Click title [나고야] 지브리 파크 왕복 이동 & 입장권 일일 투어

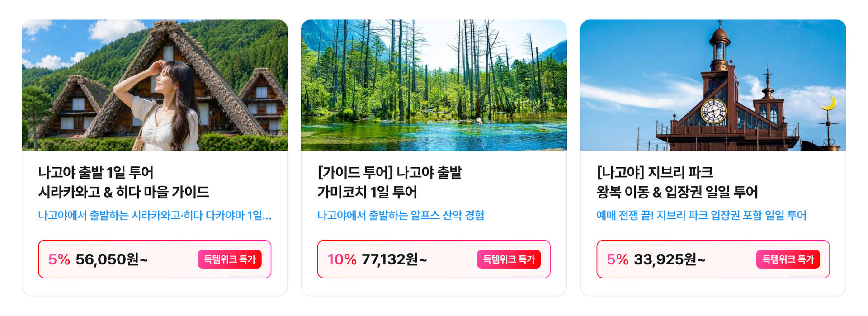pyautogui.click(x=677, y=182)
